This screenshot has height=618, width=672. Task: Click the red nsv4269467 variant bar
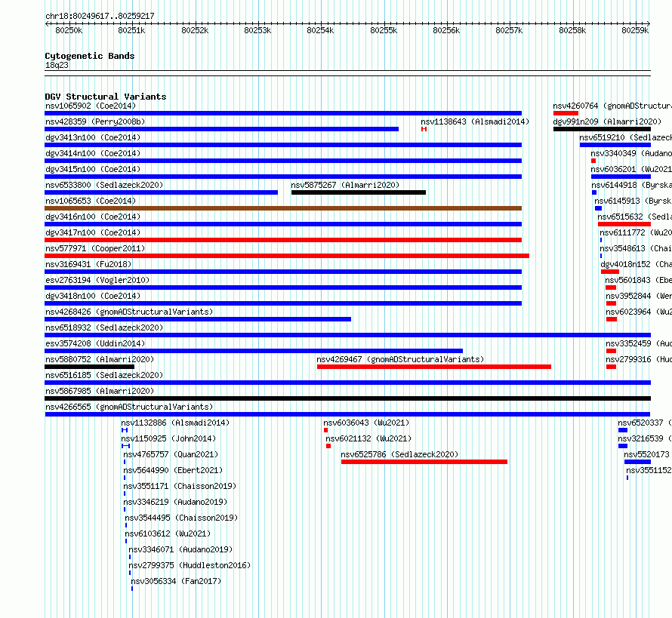(434, 367)
